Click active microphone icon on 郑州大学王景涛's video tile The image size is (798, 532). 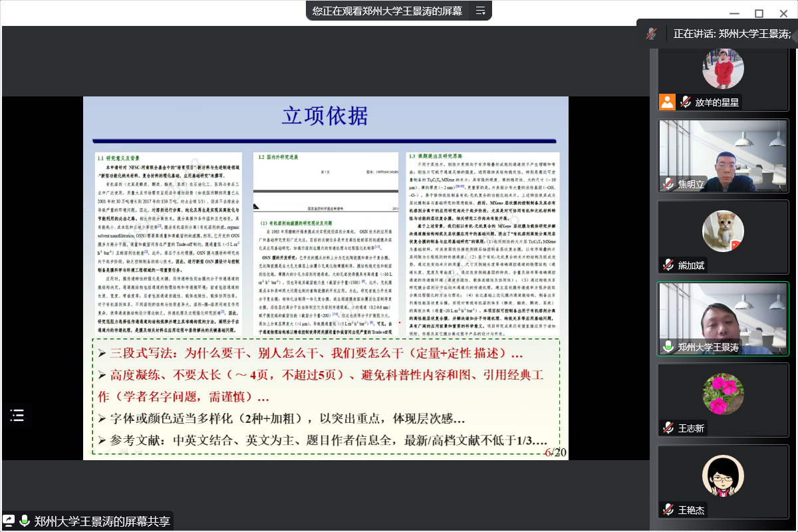(x=668, y=346)
